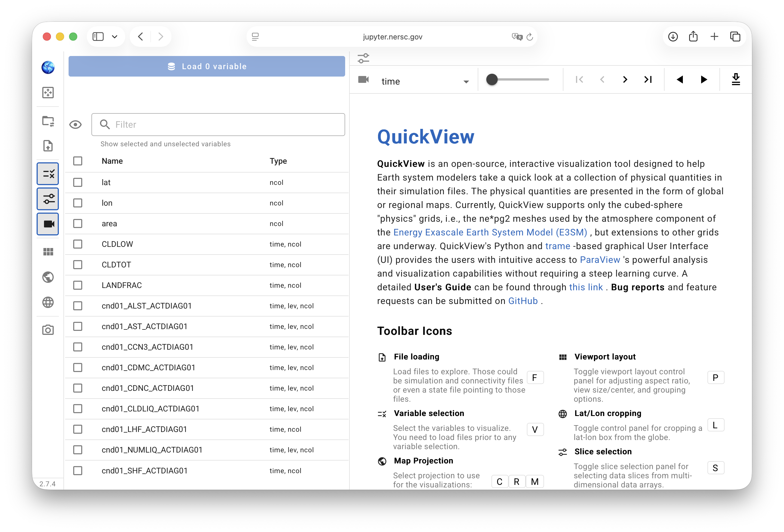
Task: Expand the Safari sidebar options chevron
Action: [115, 37]
